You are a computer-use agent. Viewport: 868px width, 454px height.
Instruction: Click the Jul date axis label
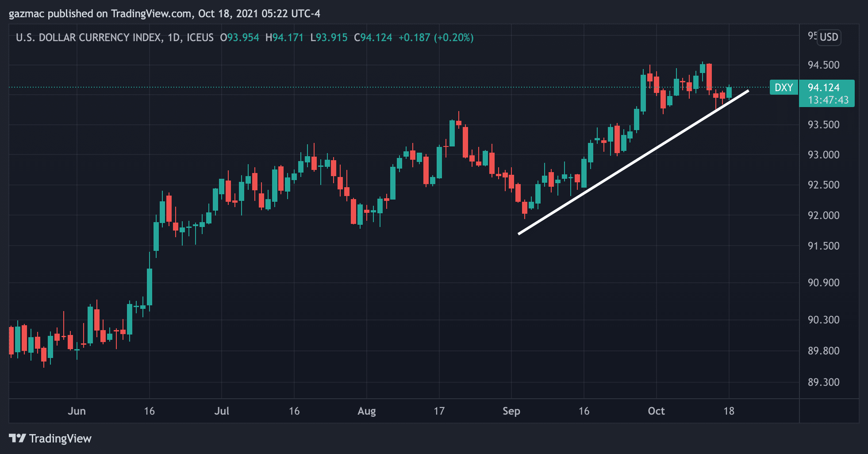tap(222, 411)
